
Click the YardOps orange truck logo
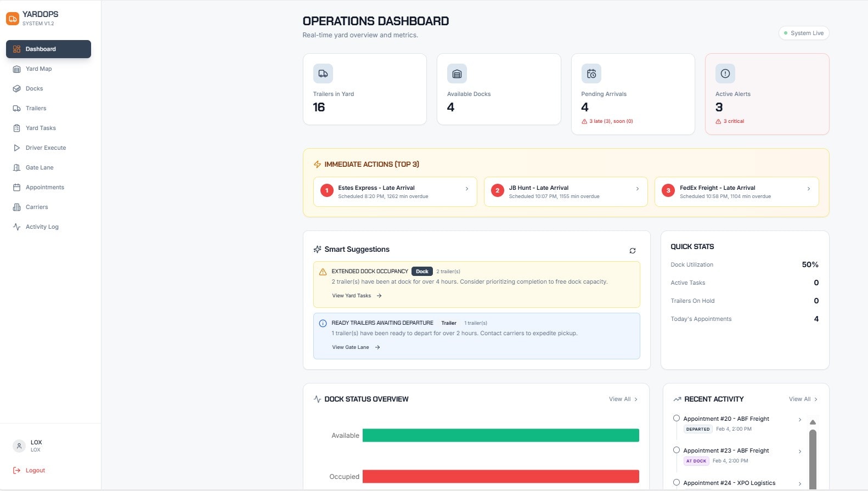pyautogui.click(x=12, y=18)
